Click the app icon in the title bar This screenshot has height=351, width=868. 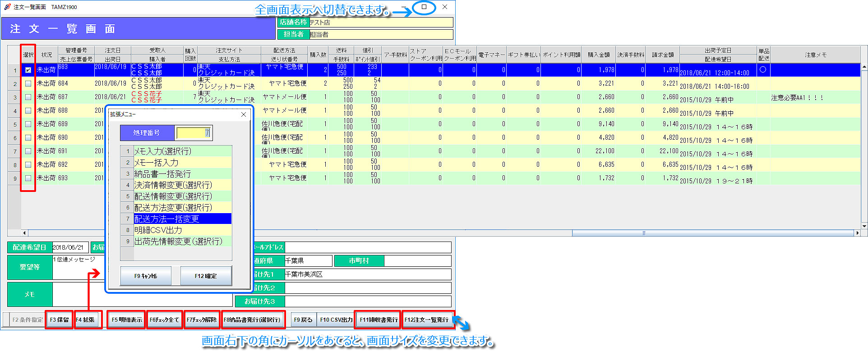(x=7, y=7)
